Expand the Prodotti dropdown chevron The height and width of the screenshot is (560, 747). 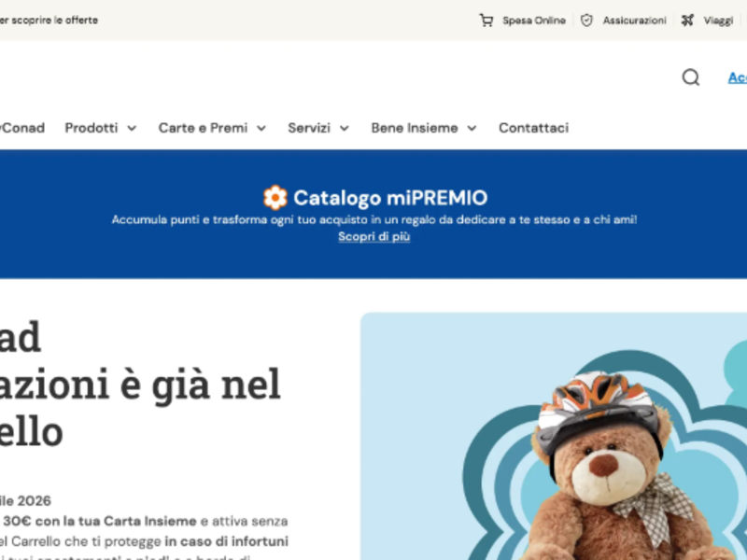[x=132, y=129]
